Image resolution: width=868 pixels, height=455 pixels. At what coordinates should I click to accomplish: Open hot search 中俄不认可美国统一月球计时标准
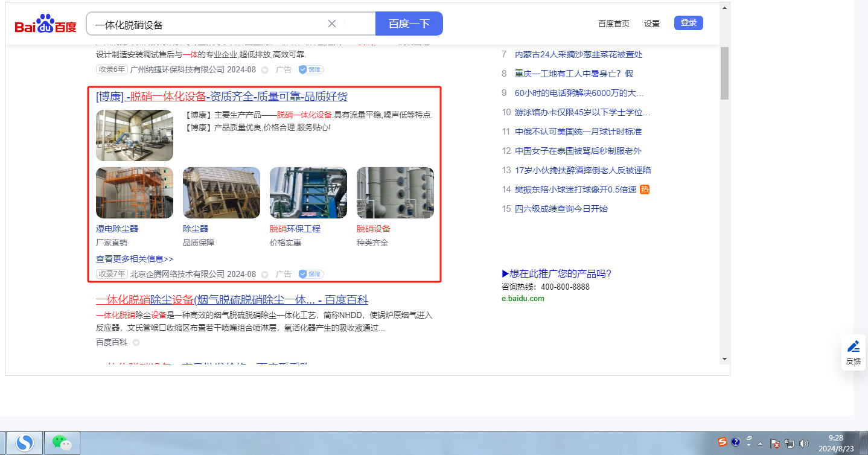(578, 132)
